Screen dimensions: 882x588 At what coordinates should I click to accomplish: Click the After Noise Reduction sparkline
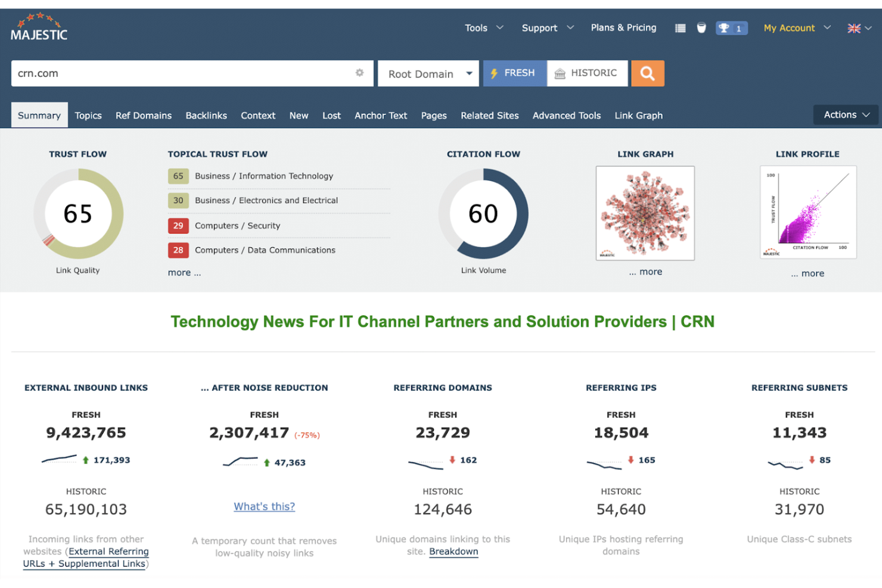point(240,462)
